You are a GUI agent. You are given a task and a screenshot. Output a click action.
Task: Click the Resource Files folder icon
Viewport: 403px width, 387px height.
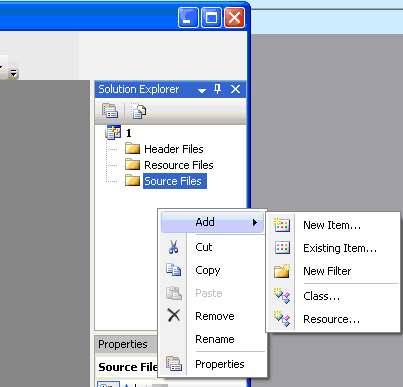(132, 164)
